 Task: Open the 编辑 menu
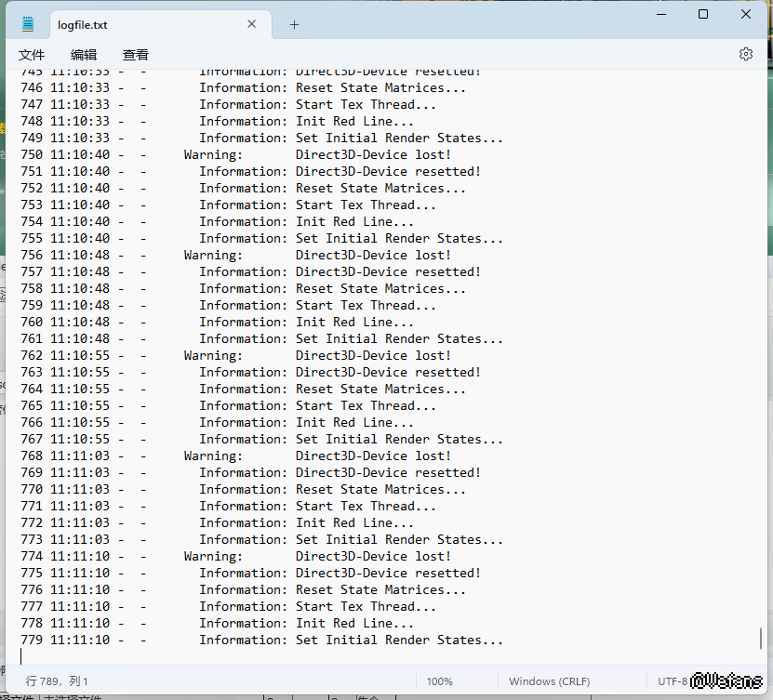point(84,55)
